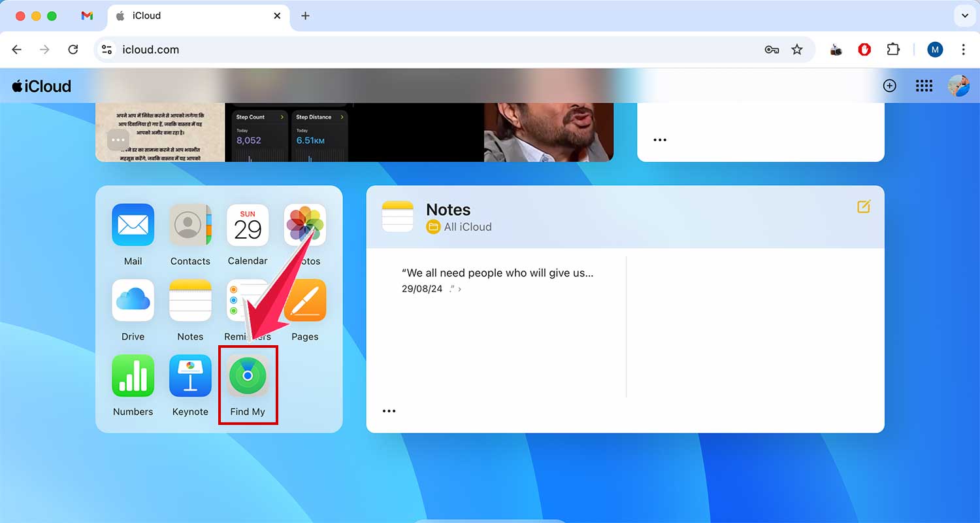Open the "We all need people" note
980x523 pixels.
tap(497, 280)
